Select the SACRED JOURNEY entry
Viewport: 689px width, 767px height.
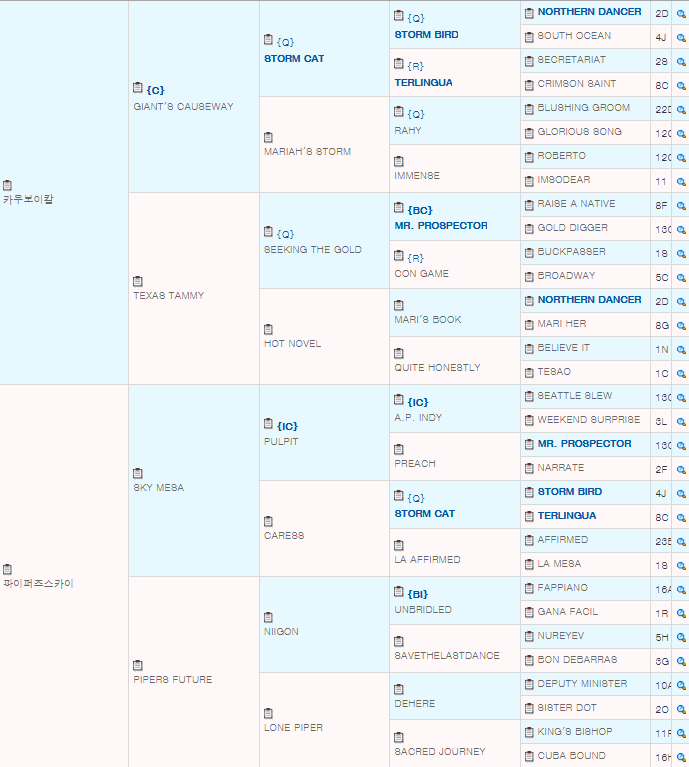(440, 751)
